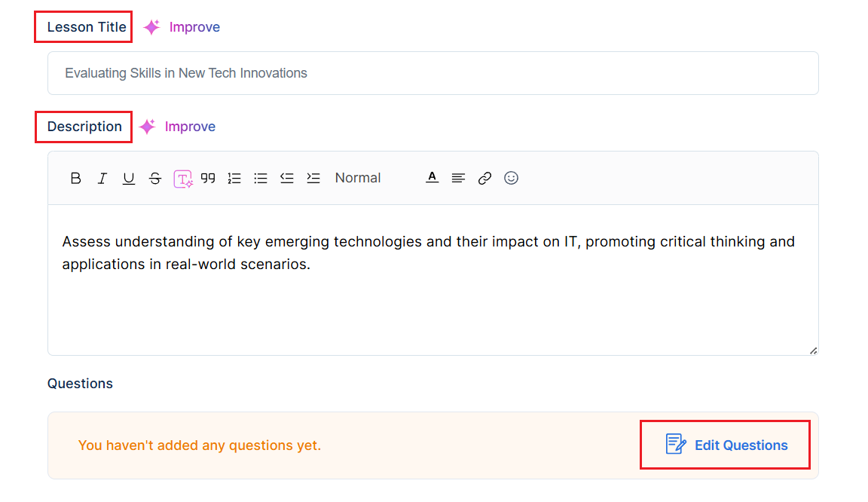The width and height of the screenshot is (868, 502).
Task: Open the text color picker
Action: tap(432, 178)
